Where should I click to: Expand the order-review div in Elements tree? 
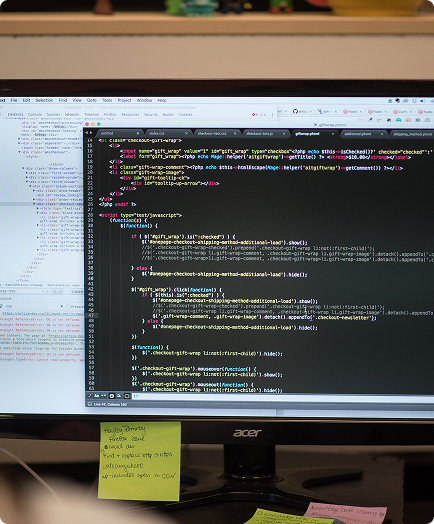pyautogui.click(x=34, y=199)
